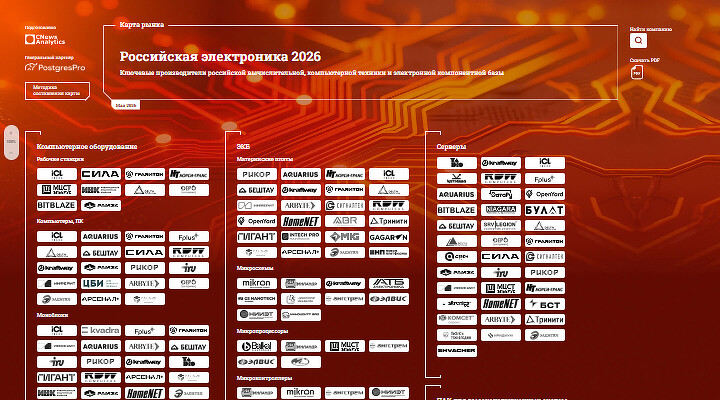Viewport: 720px width, 400px height.
Task: Select Рикор logo under Компьютеры, ПК
Action: click(145, 268)
